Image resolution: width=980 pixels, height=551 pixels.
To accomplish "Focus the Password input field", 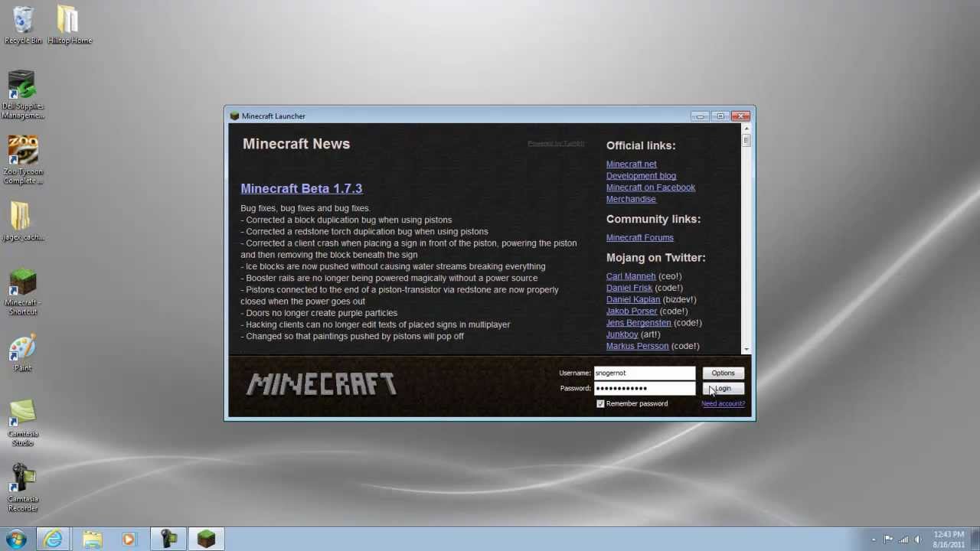I will (645, 388).
